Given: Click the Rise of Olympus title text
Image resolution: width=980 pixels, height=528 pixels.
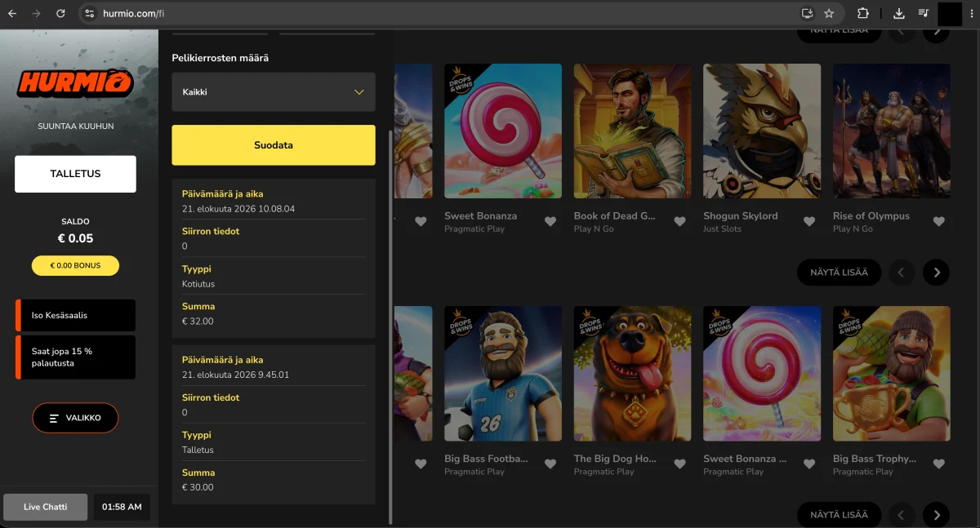Looking at the screenshot, I should click(871, 216).
